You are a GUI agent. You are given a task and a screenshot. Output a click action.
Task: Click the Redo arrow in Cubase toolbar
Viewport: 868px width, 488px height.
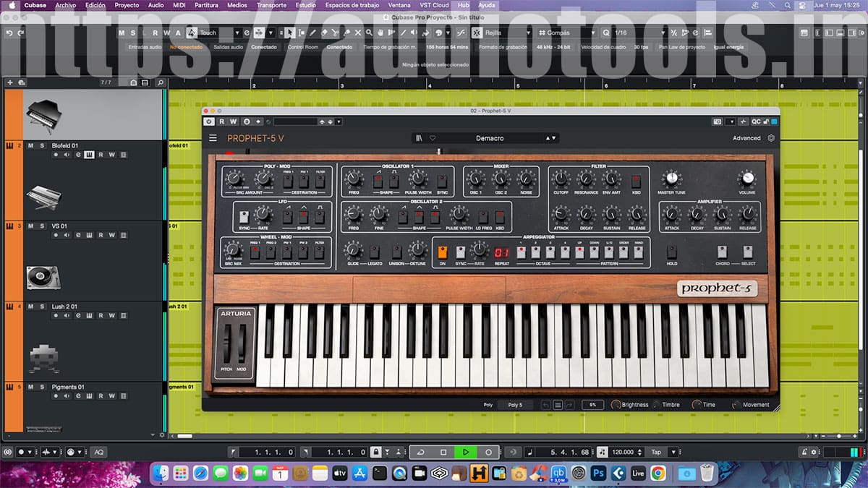point(21,33)
